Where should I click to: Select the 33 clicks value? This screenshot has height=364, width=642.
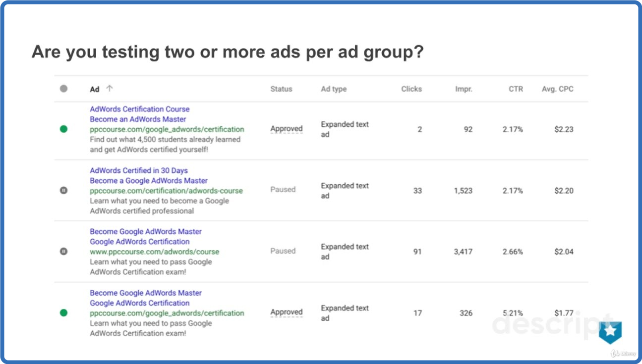click(x=417, y=191)
